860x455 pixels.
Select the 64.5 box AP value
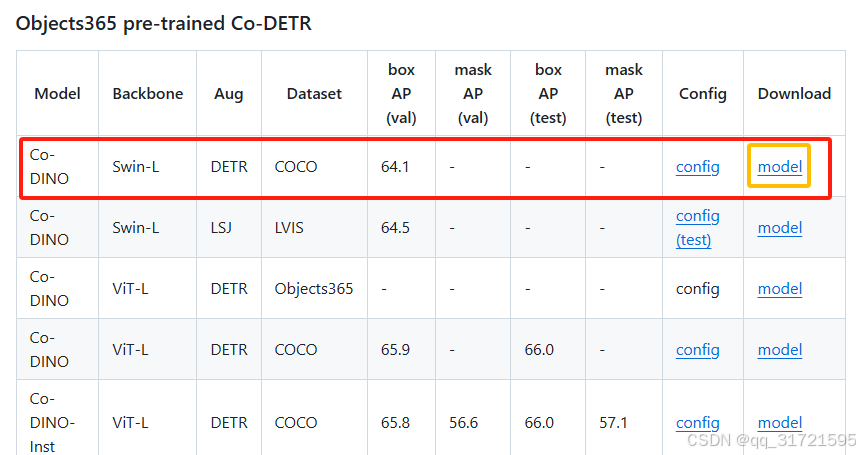395,228
